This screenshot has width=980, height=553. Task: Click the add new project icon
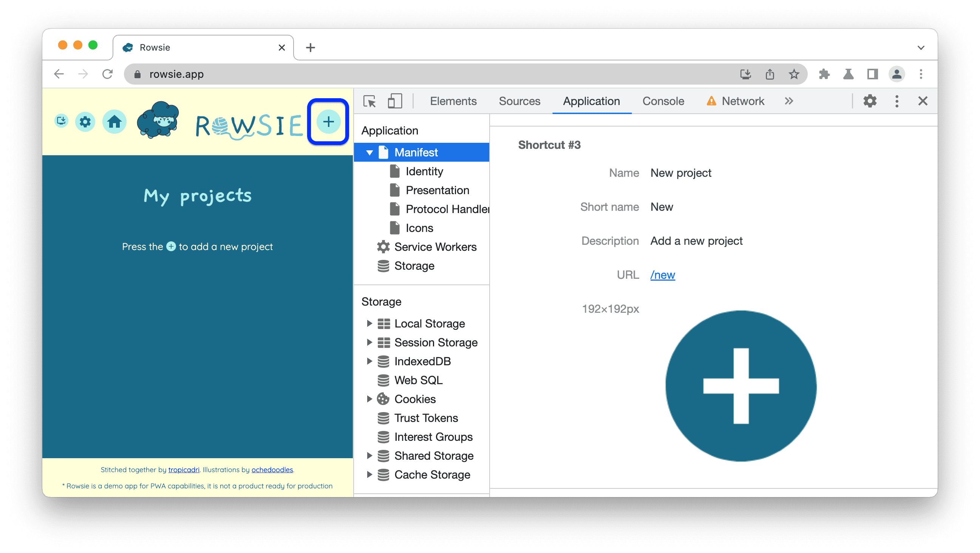(328, 121)
